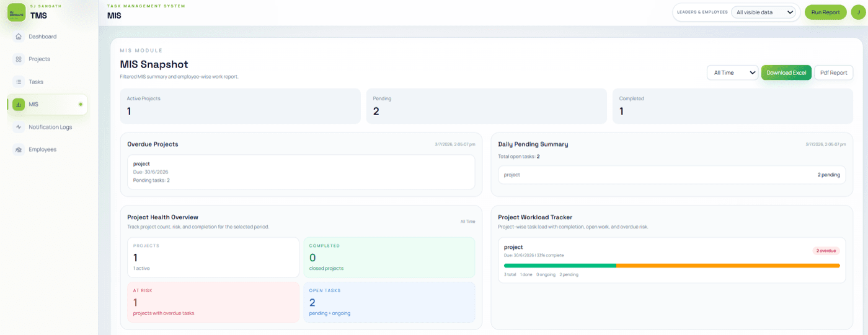Click the blue Open Tasks tile
868x335 pixels.
tap(389, 302)
